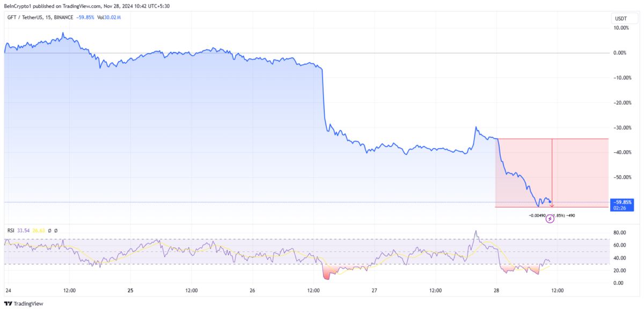Screen dimensions: 644x311
Task: Click the red measurement arrow head
Action: coord(552,205)
